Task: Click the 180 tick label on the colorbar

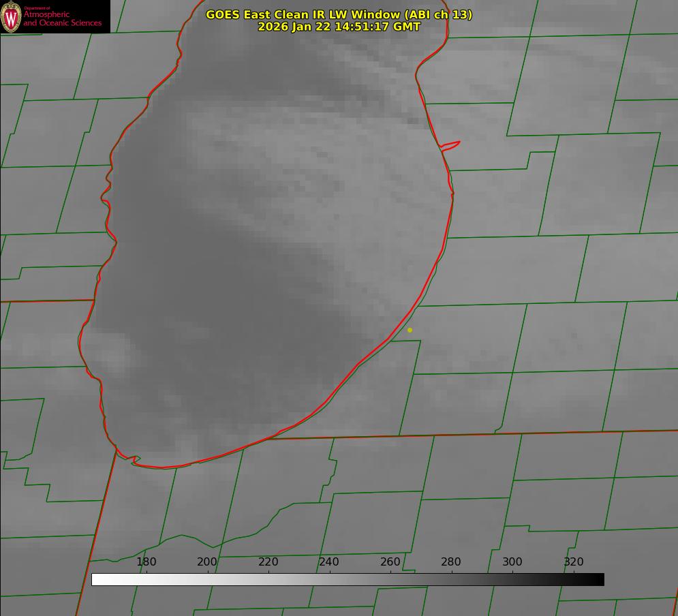Action: 147,561
